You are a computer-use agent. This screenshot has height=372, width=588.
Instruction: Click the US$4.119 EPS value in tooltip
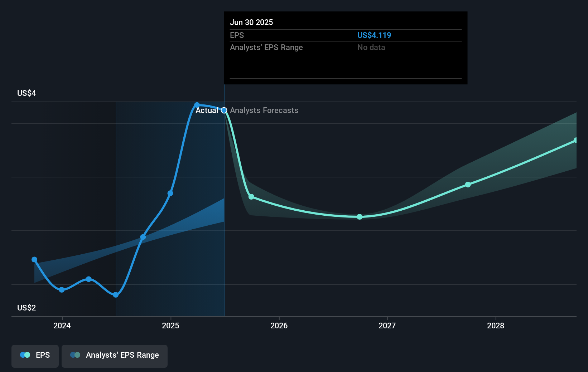coord(374,35)
